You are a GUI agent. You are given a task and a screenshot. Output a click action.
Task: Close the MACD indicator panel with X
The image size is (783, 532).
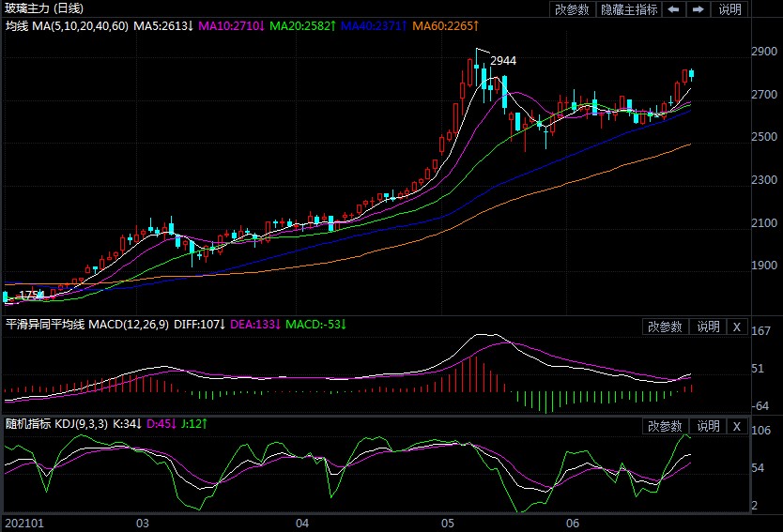click(736, 327)
